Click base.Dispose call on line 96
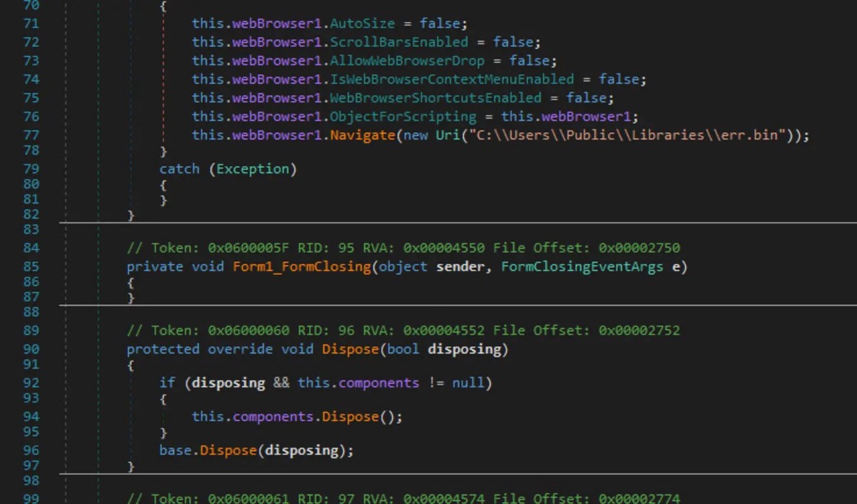 227,450
